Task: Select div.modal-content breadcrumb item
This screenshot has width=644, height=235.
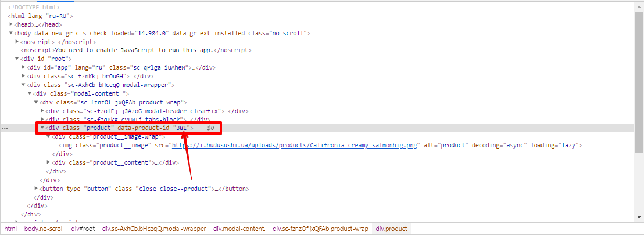Action: click(x=239, y=229)
